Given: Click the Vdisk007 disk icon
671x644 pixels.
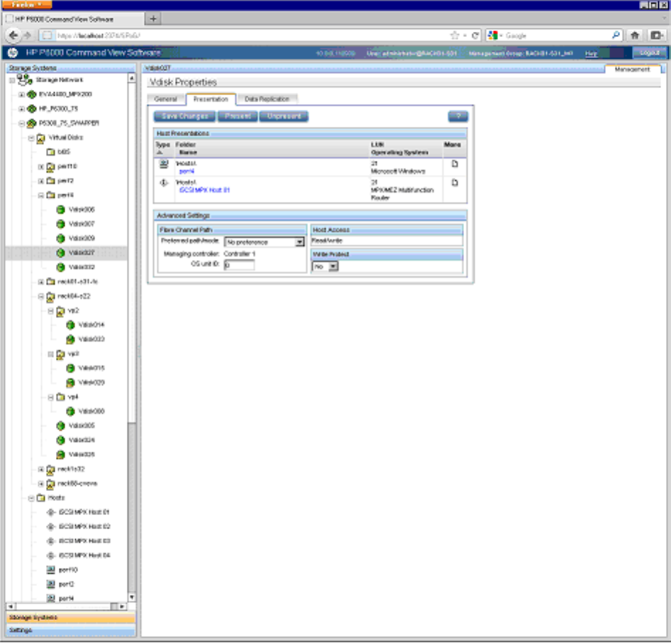Looking at the screenshot, I should coord(61,224).
